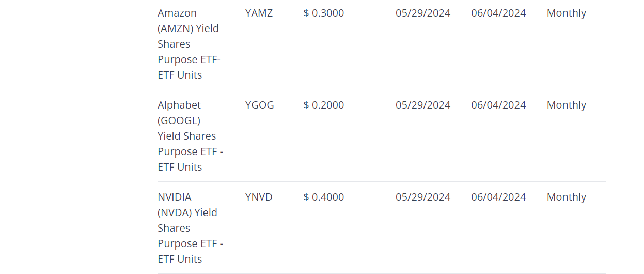Click the Amazon (AMZN) Yield Shares fund name

pyautogui.click(x=189, y=44)
